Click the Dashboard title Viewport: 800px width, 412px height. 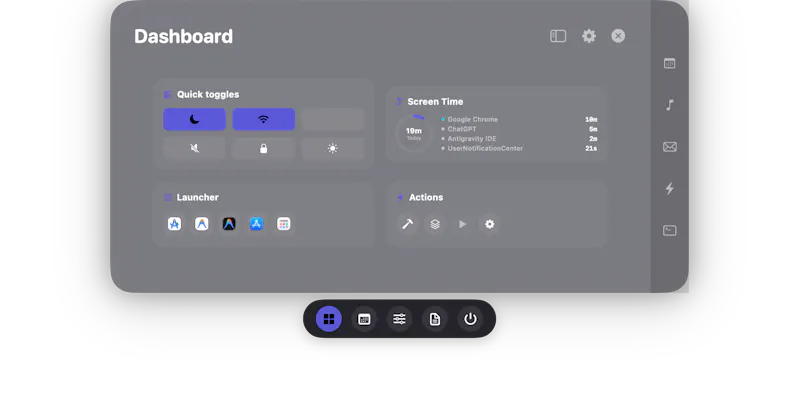coord(184,36)
